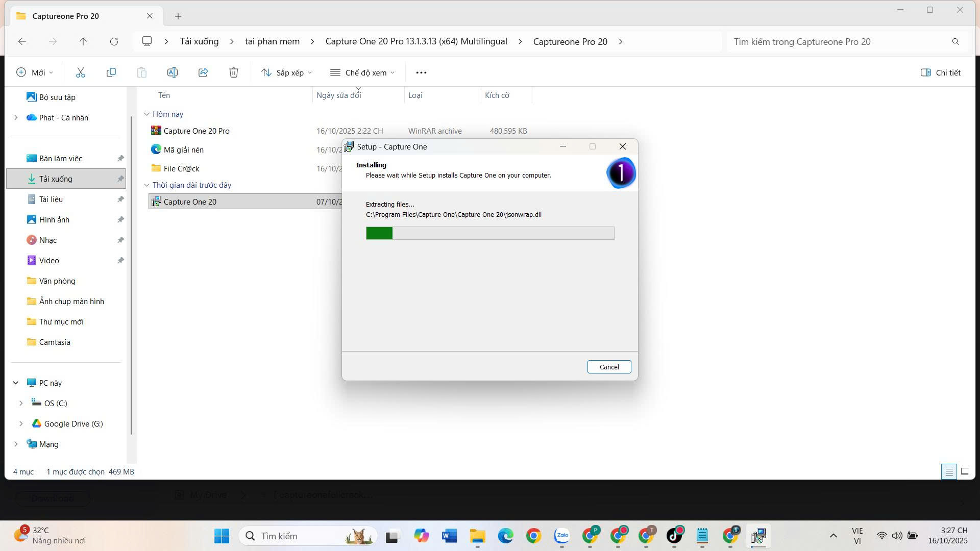980x551 pixels.
Task: Switch to the large icons view toggle
Action: [964, 471]
